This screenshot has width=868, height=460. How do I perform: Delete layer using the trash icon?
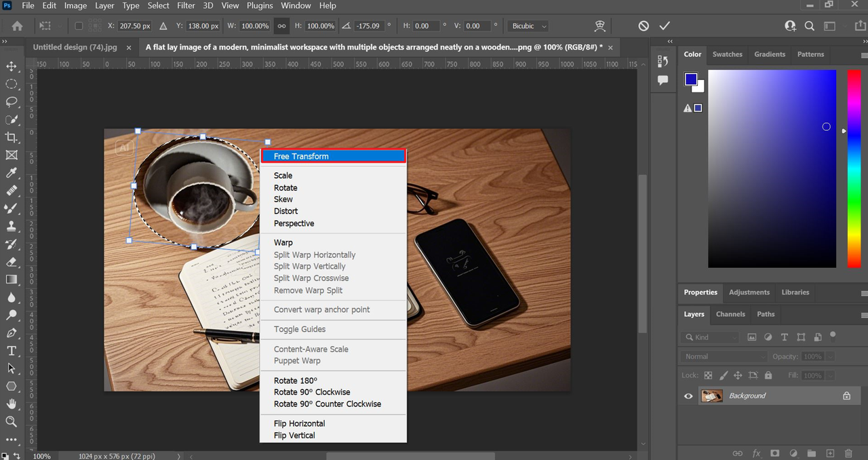[x=848, y=453]
